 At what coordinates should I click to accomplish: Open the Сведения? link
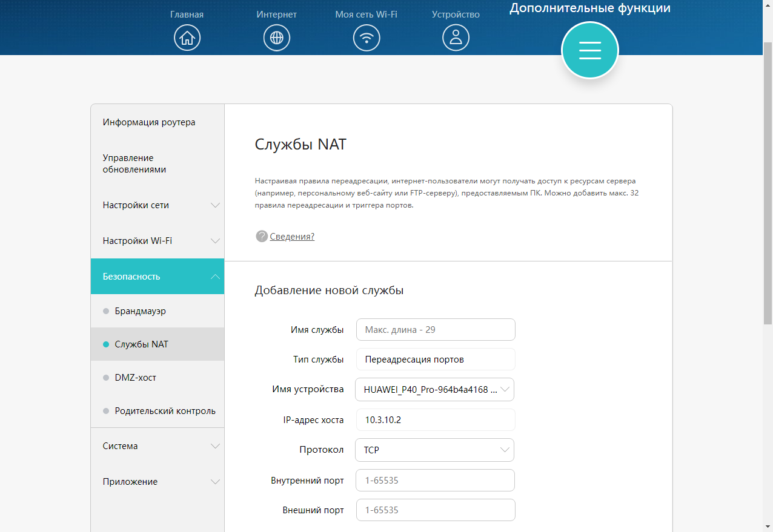[292, 236]
